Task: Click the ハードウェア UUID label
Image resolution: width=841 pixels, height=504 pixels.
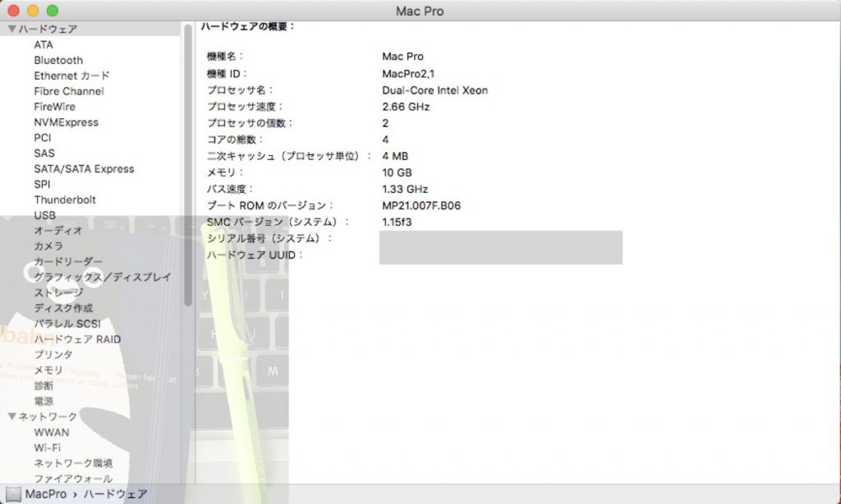Action: tap(255, 255)
